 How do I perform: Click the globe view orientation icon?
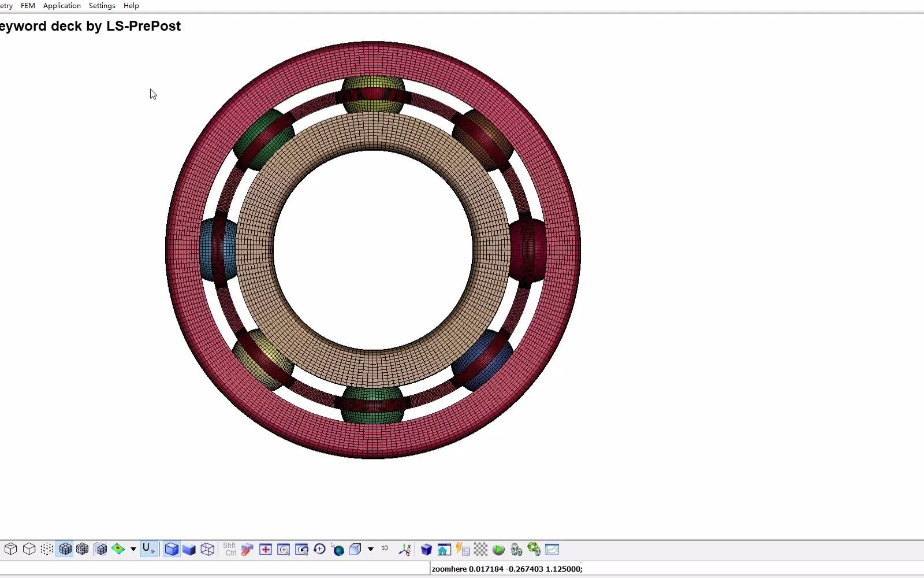pos(338,549)
